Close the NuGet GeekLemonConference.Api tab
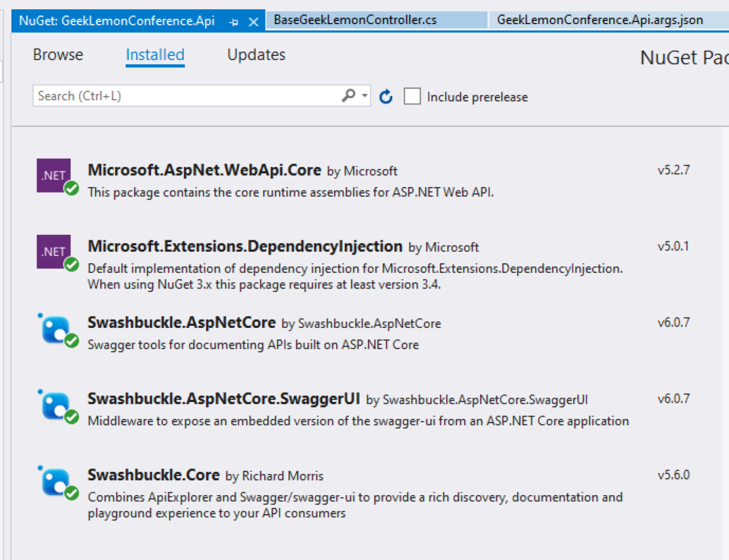 [253, 22]
